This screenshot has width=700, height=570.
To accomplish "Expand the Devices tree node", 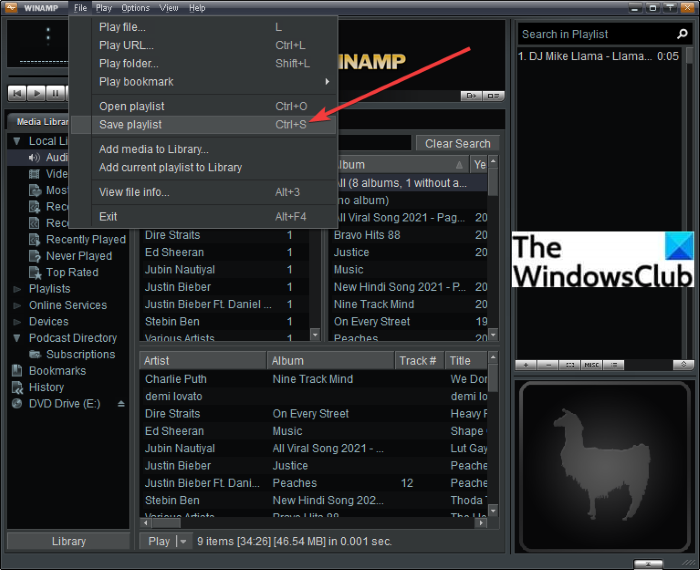I will tap(17, 322).
